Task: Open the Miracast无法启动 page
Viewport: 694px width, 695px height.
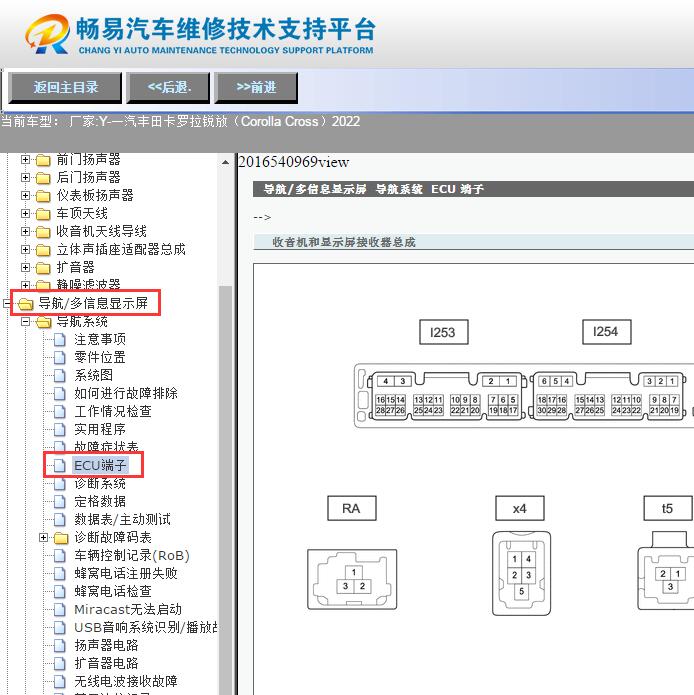Action: tap(128, 610)
